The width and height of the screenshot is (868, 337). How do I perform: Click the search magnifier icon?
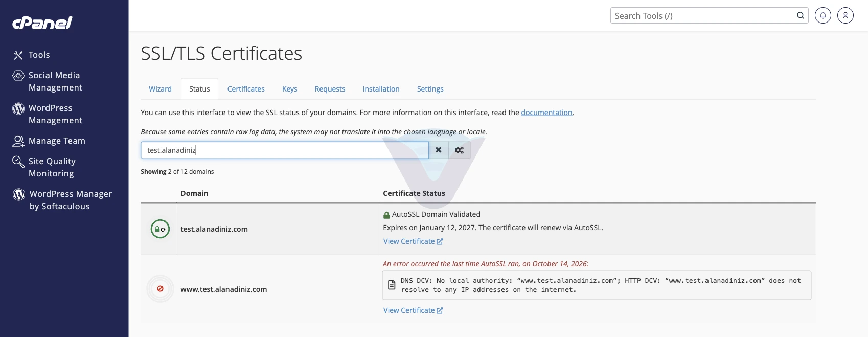(x=801, y=15)
